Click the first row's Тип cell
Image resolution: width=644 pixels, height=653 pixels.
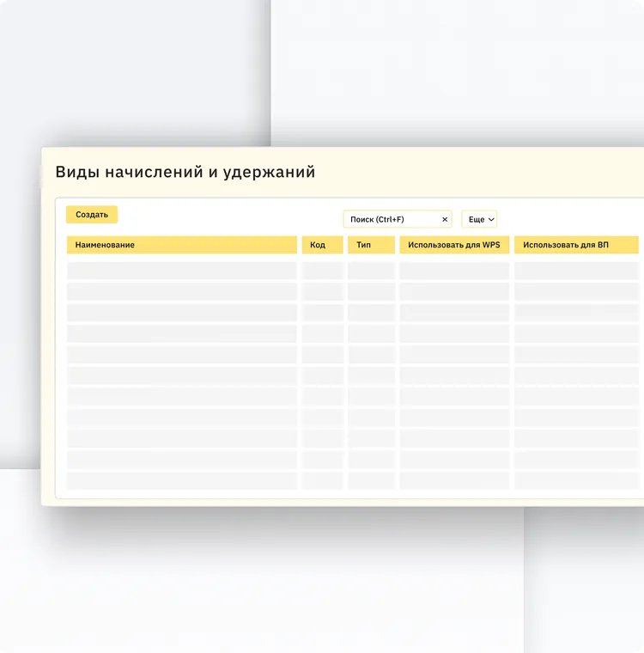pos(371,271)
